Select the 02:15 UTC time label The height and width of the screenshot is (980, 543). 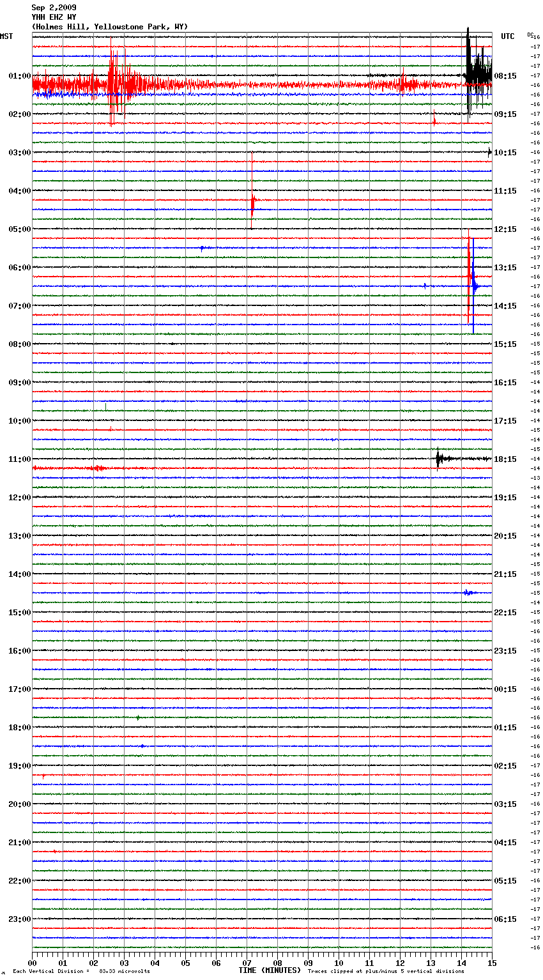coord(505,766)
